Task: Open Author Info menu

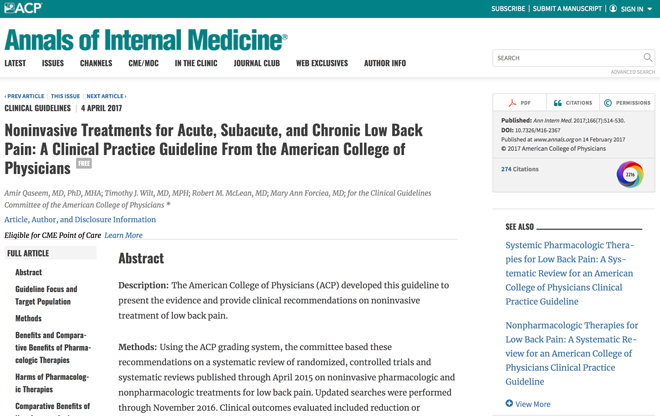Action: click(385, 63)
